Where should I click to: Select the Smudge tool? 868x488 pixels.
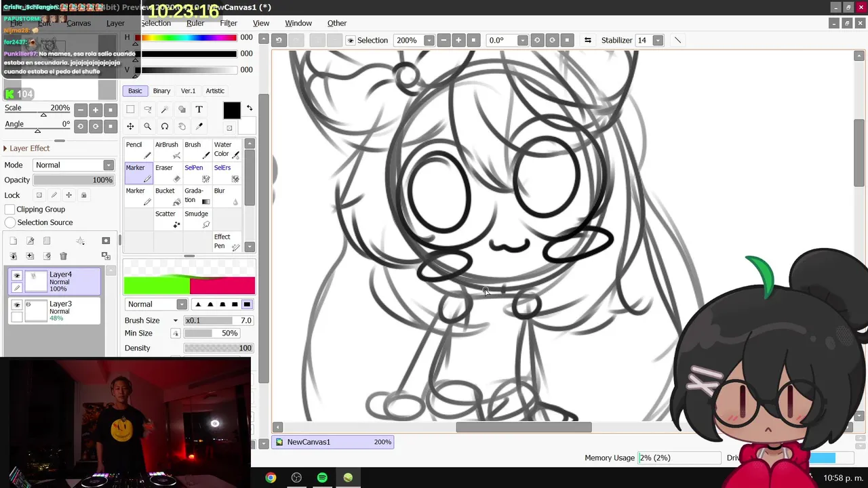tap(197, 219)
